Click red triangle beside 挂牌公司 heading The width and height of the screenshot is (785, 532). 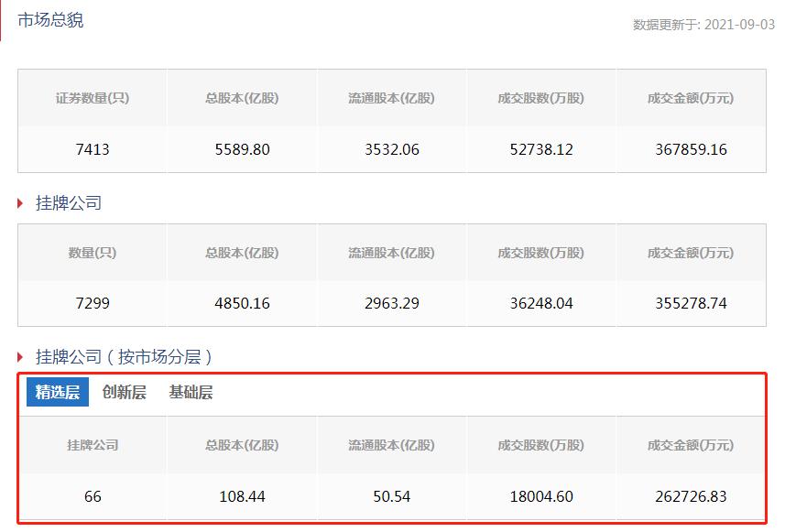pyautogui.click(x=21, y=203)
